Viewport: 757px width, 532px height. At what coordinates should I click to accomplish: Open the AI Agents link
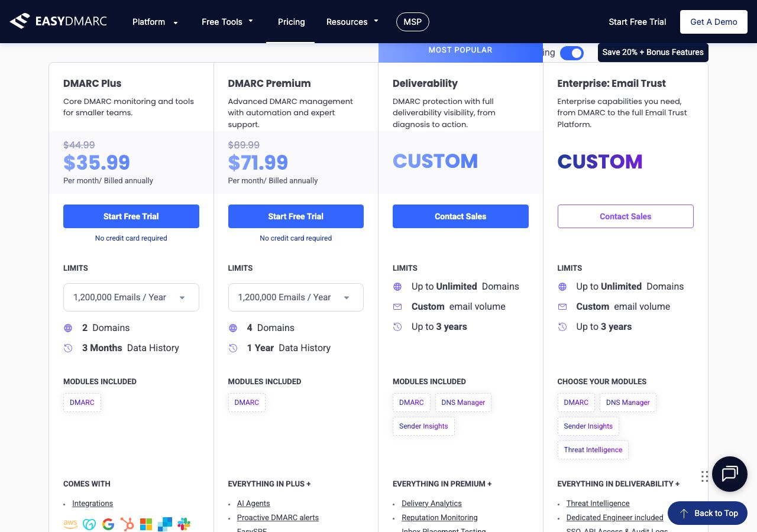253,504
